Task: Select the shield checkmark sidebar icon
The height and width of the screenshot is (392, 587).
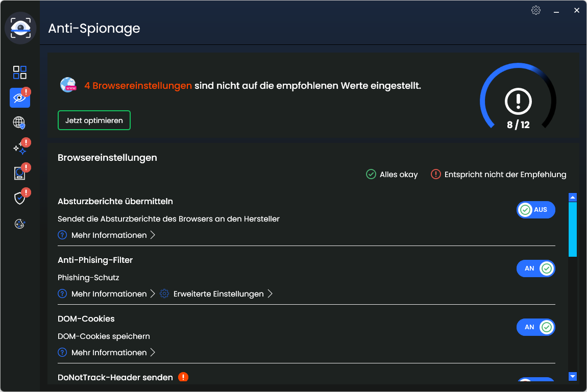Action: click(x=19, y=198)
